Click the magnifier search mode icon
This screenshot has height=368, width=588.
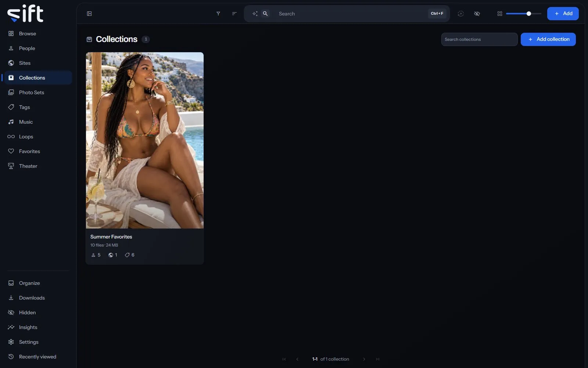(265, 14)
